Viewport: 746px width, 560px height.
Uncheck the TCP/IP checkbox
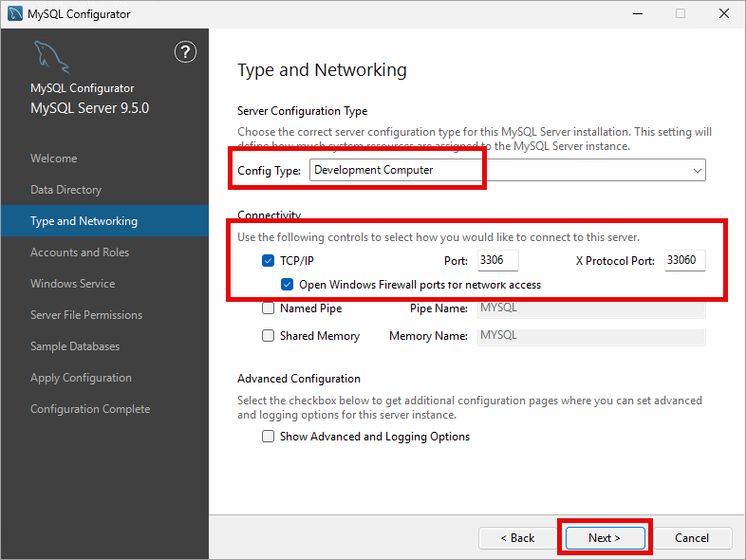[x=268, y=260]
